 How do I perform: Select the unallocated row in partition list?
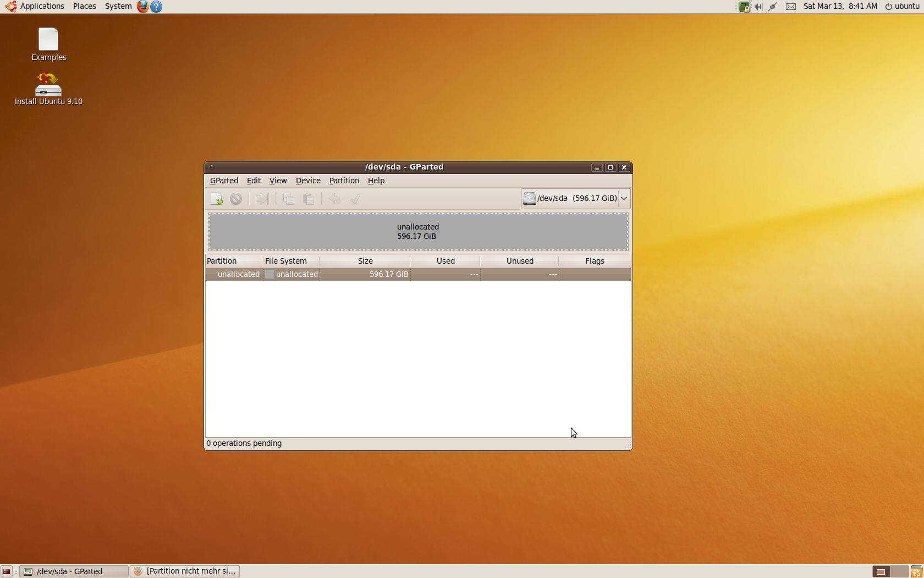[x=418, y=274]
